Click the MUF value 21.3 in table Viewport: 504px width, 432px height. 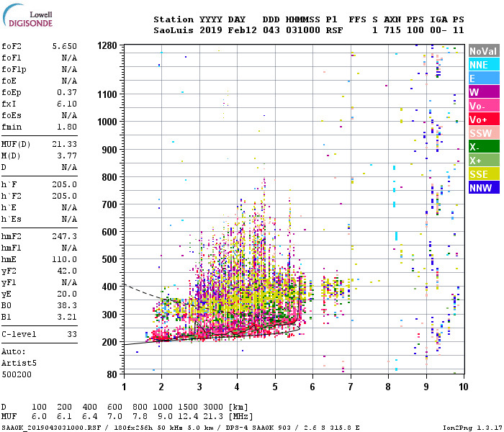213,417
